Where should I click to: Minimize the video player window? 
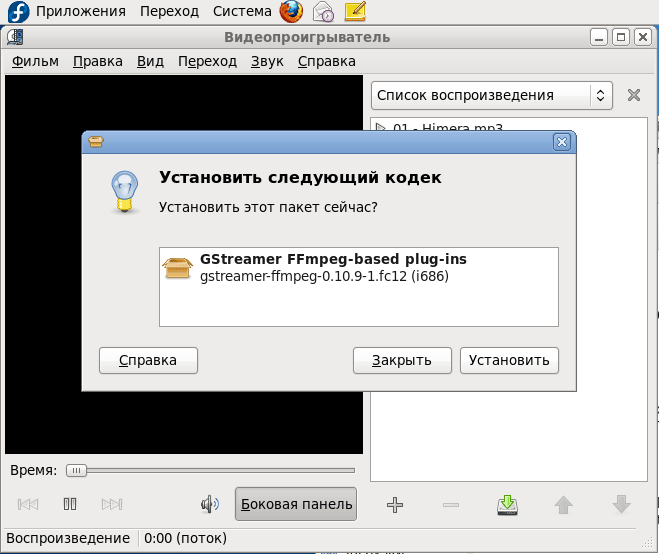598,37
